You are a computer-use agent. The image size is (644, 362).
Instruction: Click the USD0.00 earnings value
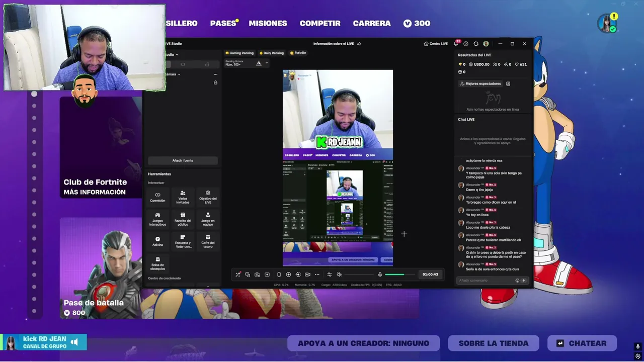tap(478, 64)
